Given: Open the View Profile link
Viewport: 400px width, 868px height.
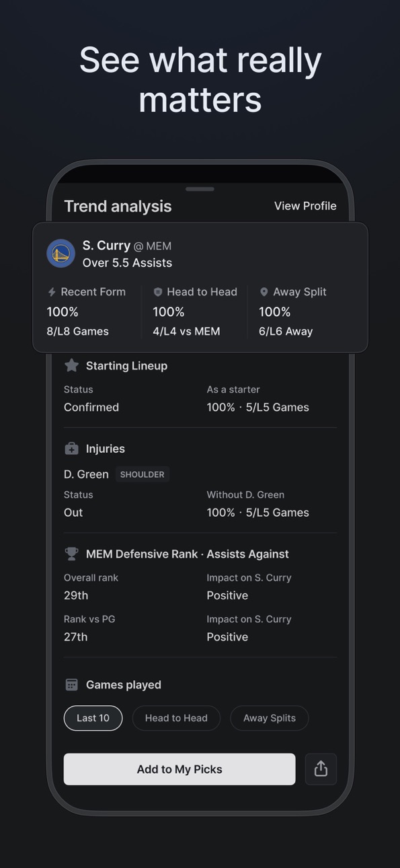Looking at the screenshot, I should 305,206.
